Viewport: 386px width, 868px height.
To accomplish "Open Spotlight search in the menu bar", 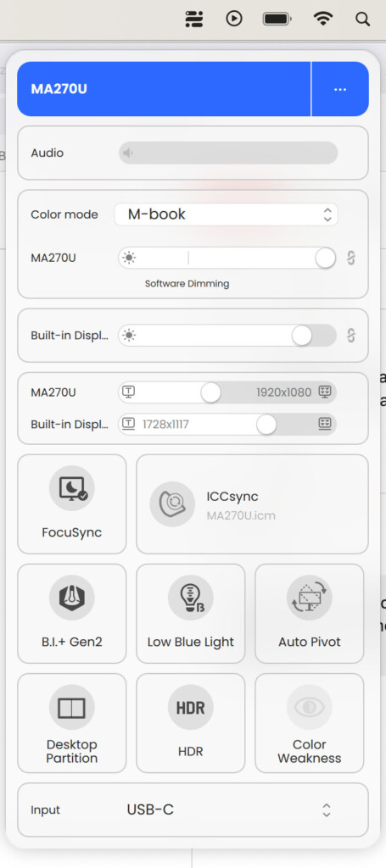I will point(362,19).
